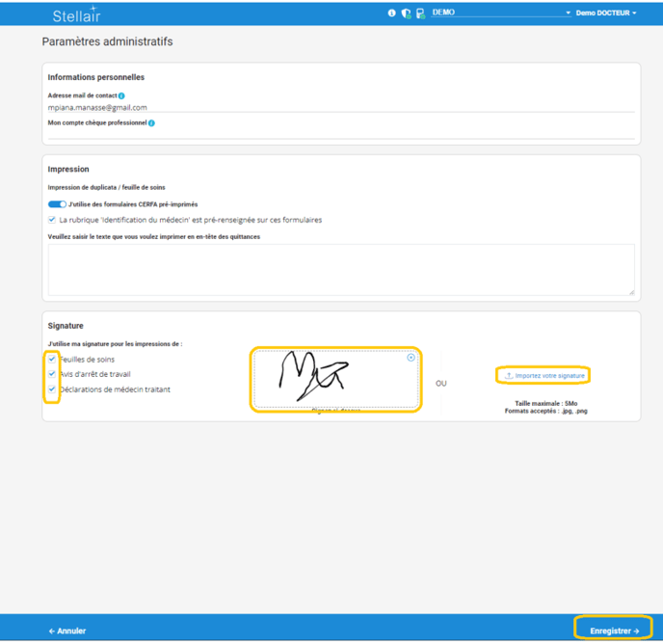663x644 pixels.
Task: Click the Stellair logo
Action: tap(76, 14)
